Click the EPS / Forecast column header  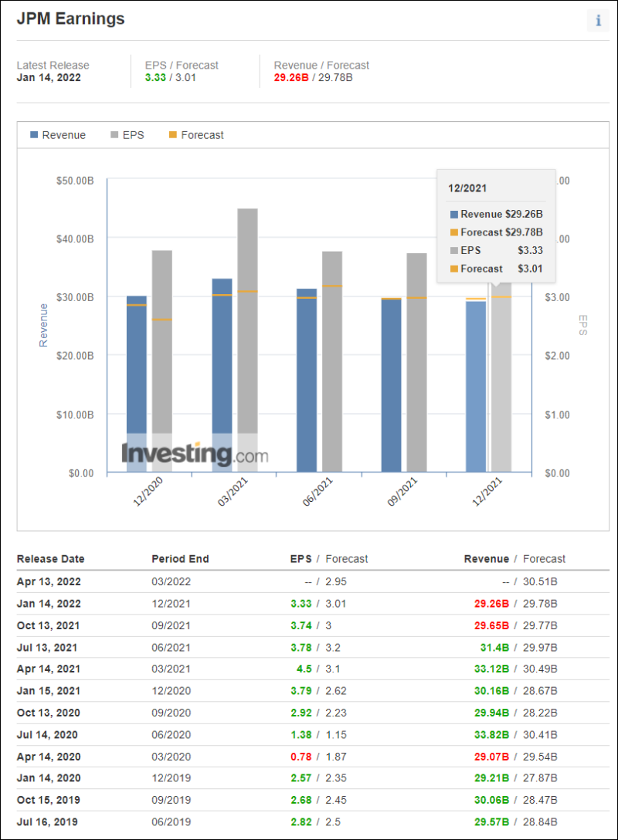(x=329, y=559)
